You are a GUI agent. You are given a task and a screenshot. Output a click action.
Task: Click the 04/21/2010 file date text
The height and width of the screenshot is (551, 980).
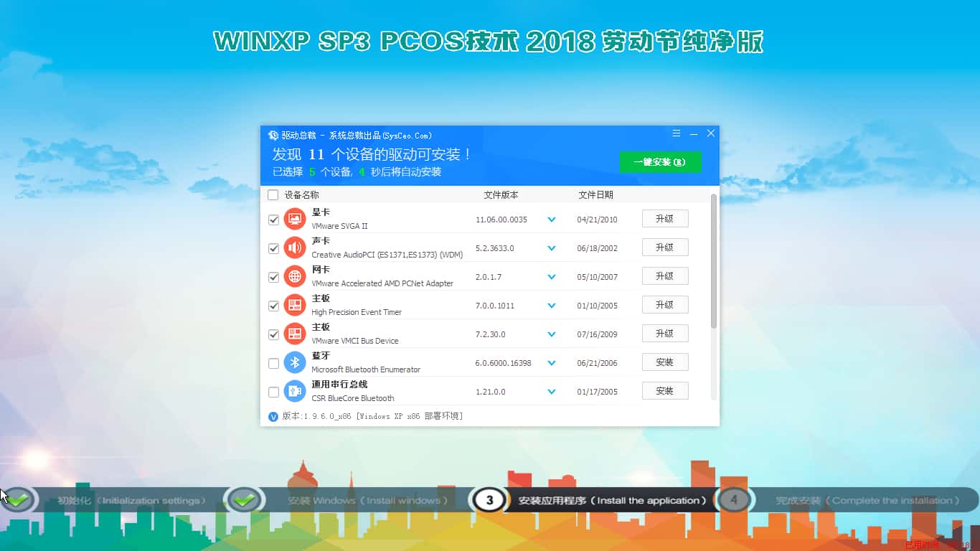pos(597,220)
